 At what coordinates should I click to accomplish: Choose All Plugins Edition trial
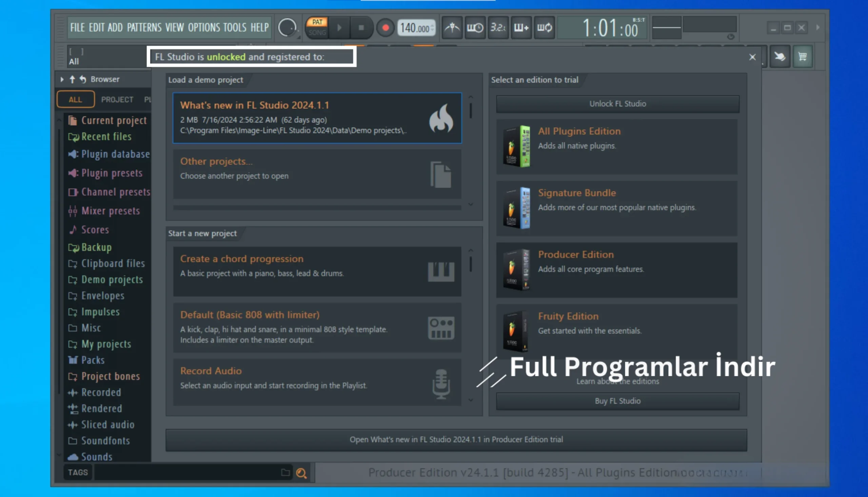coord(617,147)
